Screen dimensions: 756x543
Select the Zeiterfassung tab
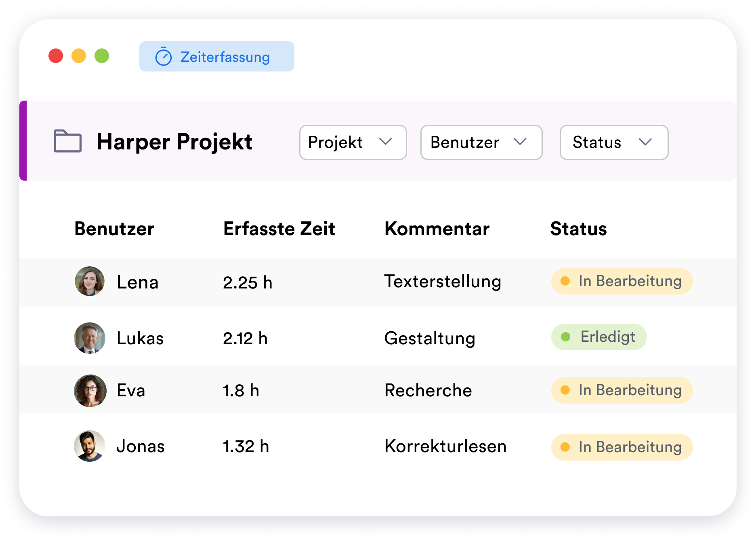click(x=217, y=57)
